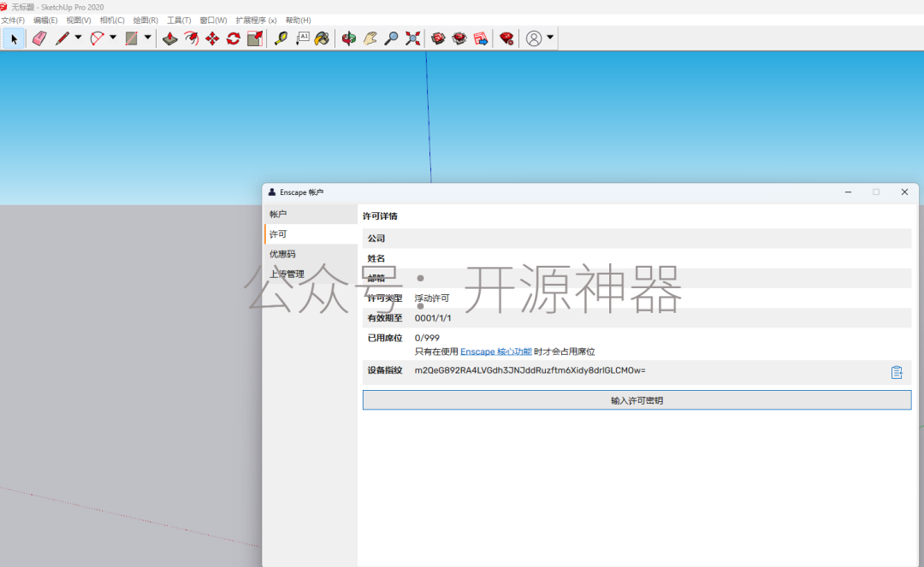Open the 相机(C) menu
Image resolution: width=924 pixels, height=567 pixels.
click(x=112, y=20)
